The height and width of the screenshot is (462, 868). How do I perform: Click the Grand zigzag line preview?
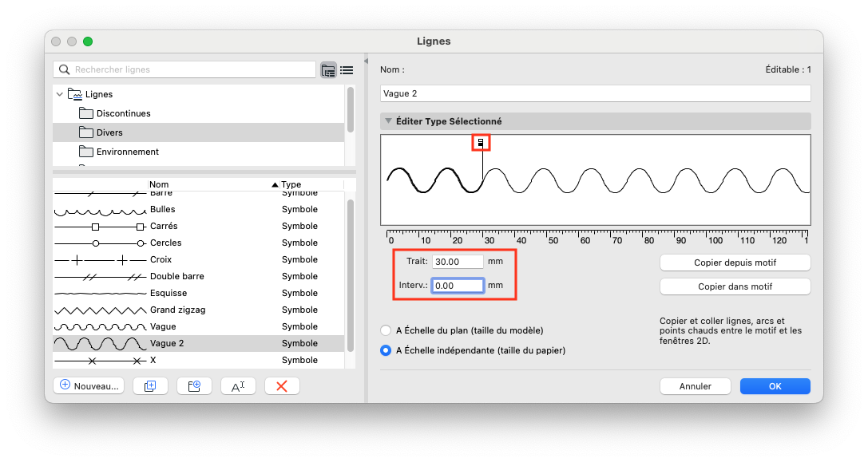[x=100, y=310]
